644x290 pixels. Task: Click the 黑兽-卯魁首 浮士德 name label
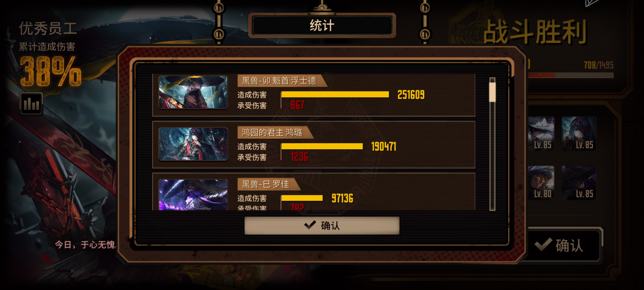click(x=280, y=81)
